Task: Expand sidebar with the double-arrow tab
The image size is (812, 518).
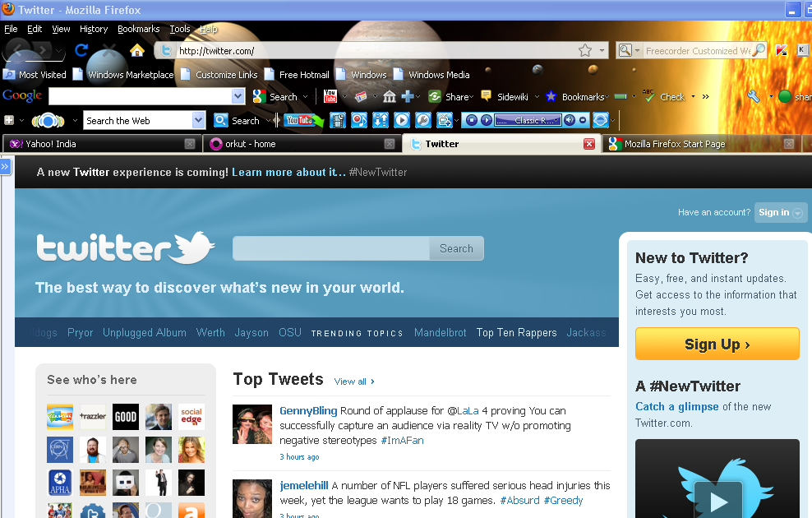Action: 5,166
